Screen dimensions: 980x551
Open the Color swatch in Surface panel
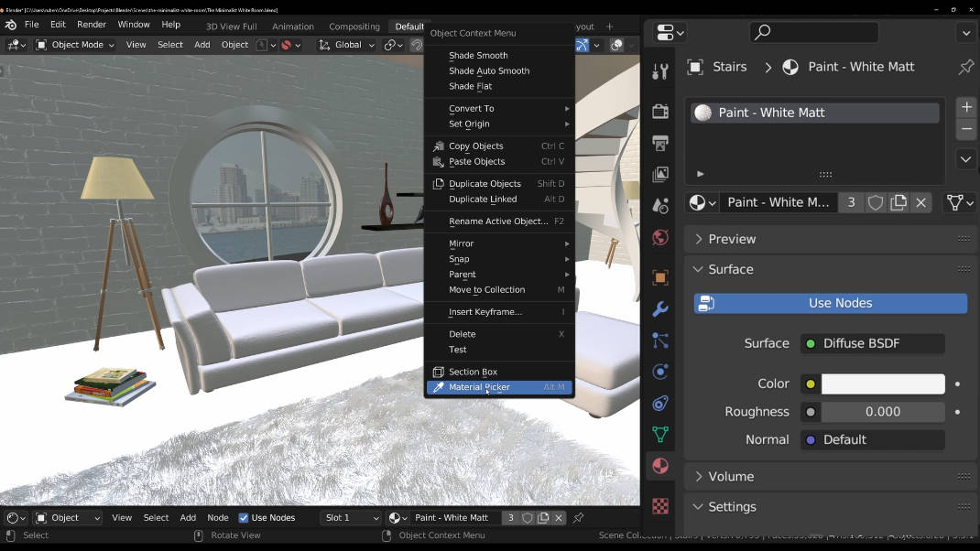tap(882, 384)
